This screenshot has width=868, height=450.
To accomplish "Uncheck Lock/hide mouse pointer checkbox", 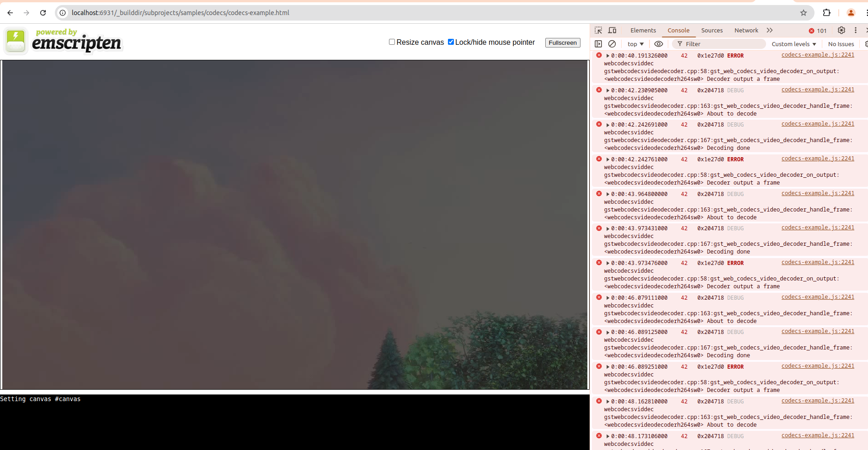I will pyautogui.click(x=451, y=42).
